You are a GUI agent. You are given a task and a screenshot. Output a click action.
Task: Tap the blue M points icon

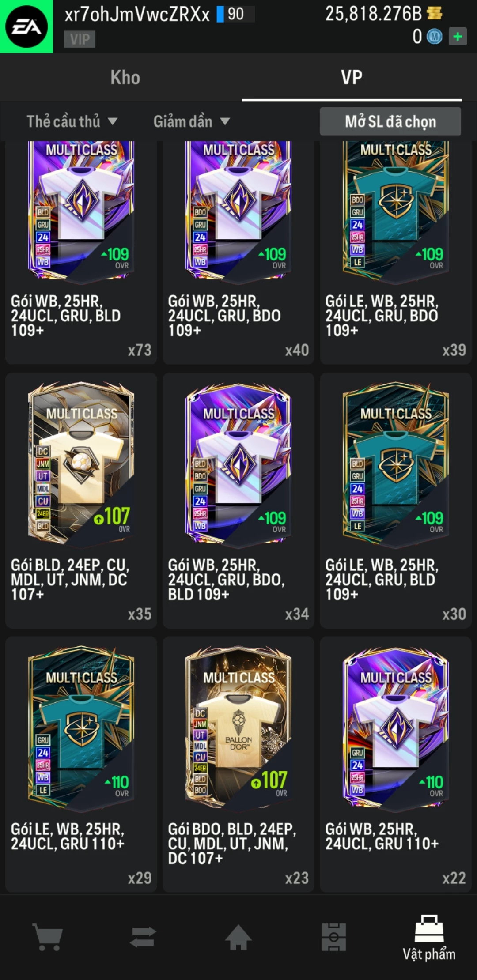click(x=435, y=37)
